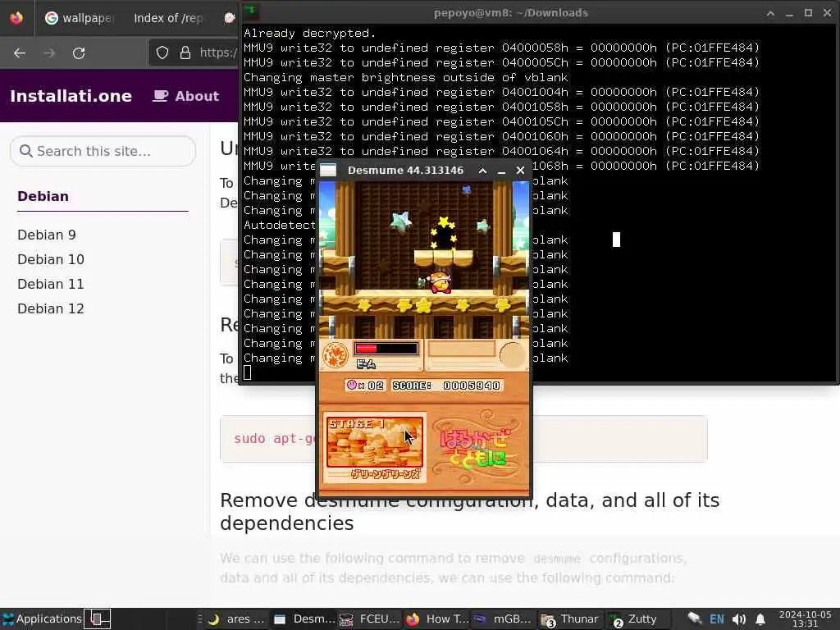Image resolution: width=840 pixels, height=630 pixels.
Task: Click the 'Search this site...' field
Action: tap(103, 151)
